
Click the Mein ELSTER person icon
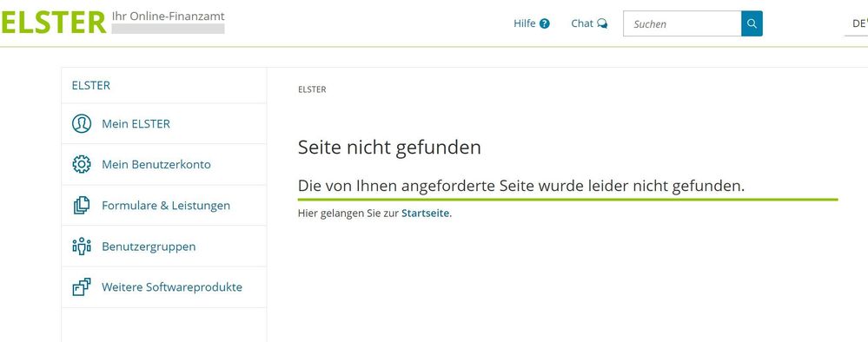point(82,123)
